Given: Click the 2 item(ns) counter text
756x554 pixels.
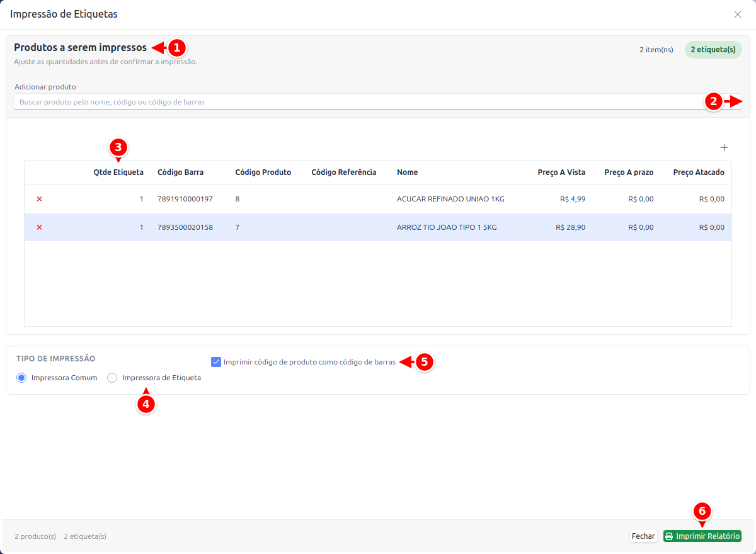Looking at the screenshot, I should pos(656,50).
